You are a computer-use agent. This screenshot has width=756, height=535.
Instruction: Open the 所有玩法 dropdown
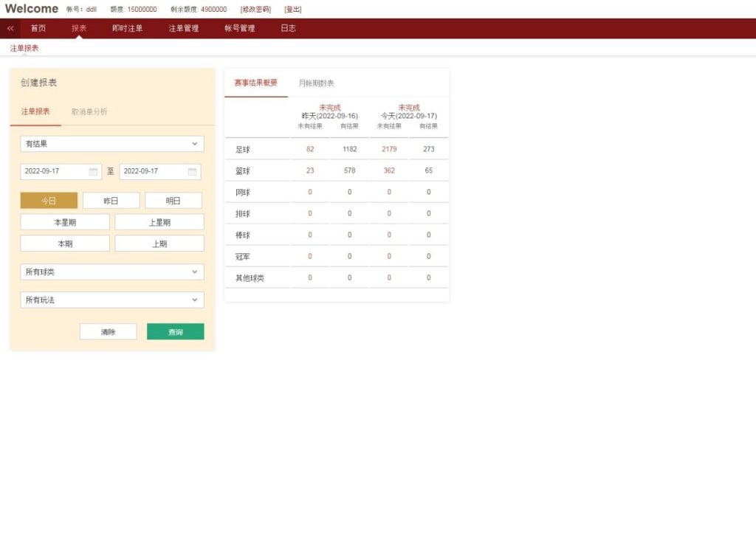click(x=112, y=300)
